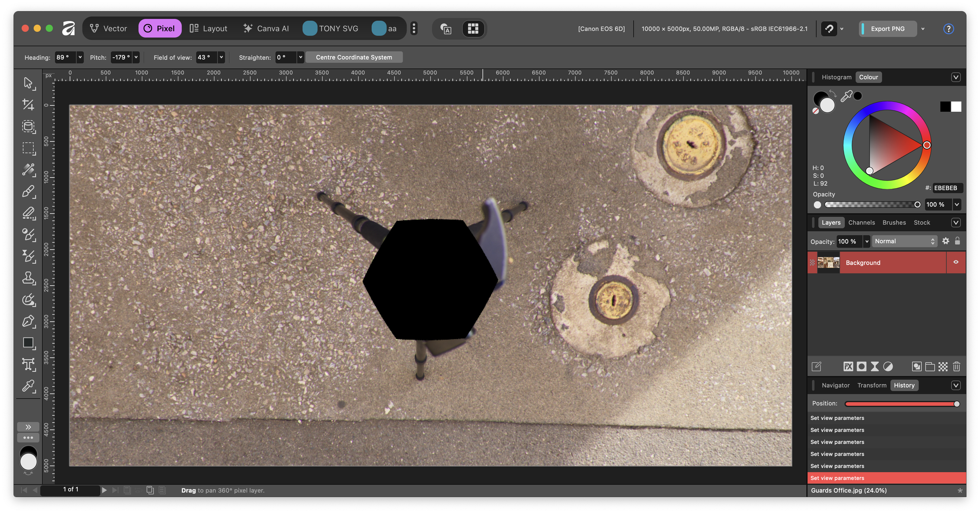The height and width of the screenshot is (513, 980).
Task: Click Centre Coordinate System button
Action: click(x=354, y=57)
